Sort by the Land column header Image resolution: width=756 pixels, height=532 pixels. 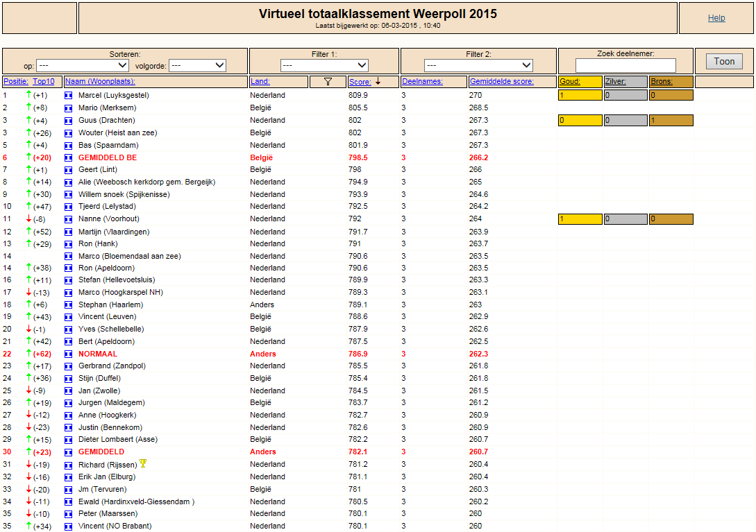(260, 81)
